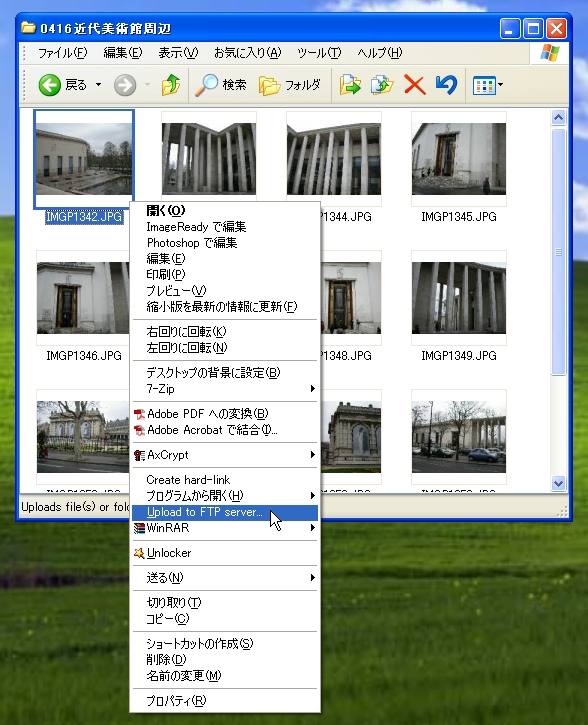Choose Create hard-link
Image resolution: width=588 pixels, height=725 pixels.
[x=225, y=480]
